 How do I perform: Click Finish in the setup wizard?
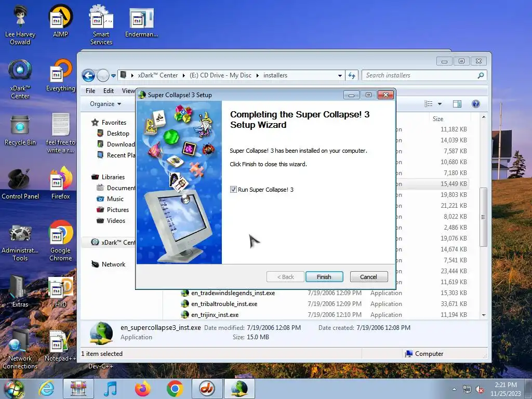coord(324,277)
